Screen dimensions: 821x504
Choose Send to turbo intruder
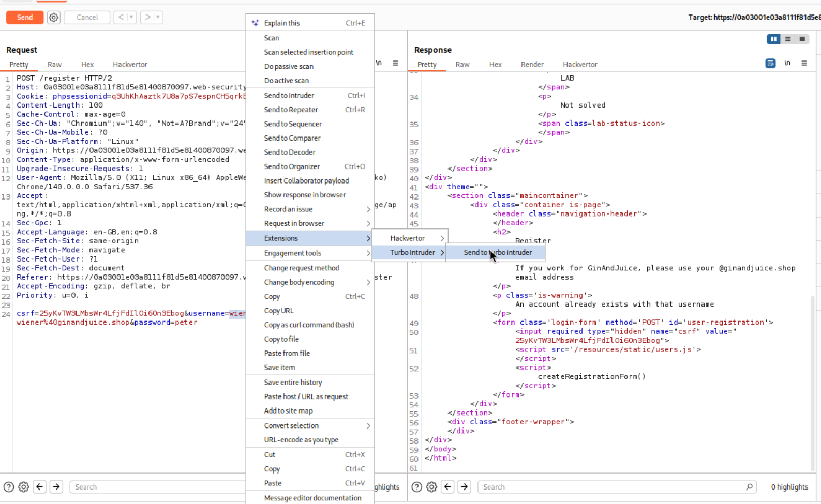click(497, 253)
